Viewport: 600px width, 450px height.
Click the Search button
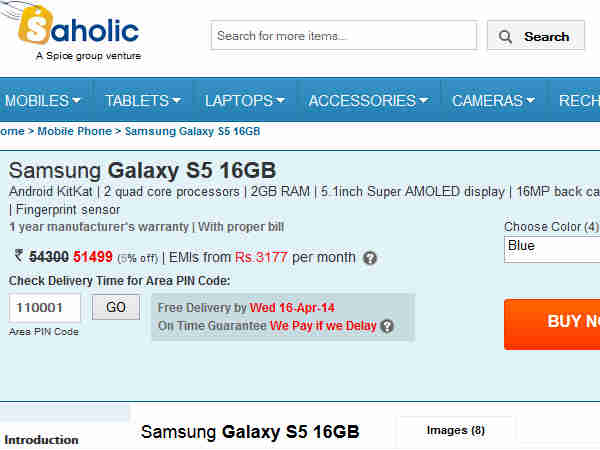[536, 36]
